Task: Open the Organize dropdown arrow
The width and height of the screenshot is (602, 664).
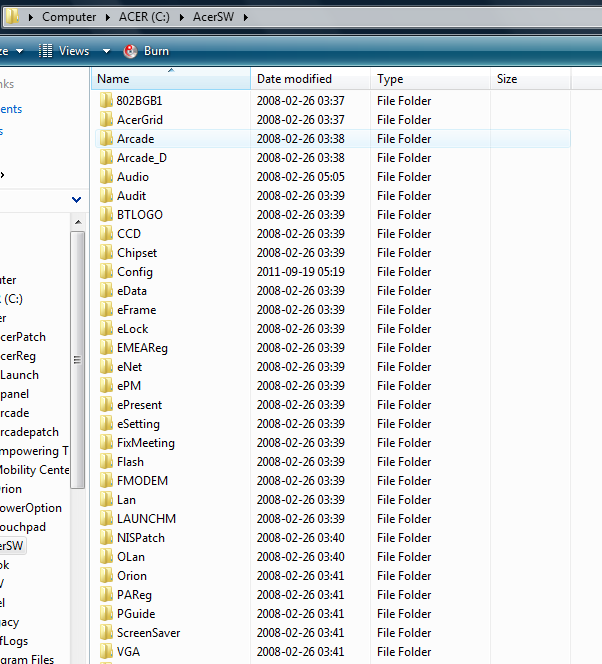Action: pyautogui.click(x=19, y=51)
